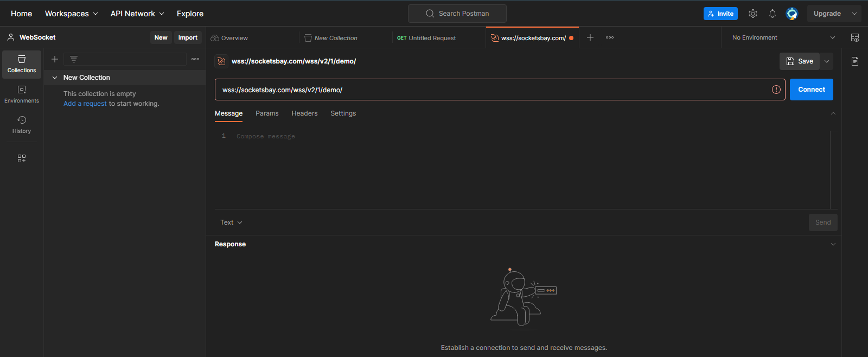
Task: Open notifications bell icon
Action: point(773,14)
